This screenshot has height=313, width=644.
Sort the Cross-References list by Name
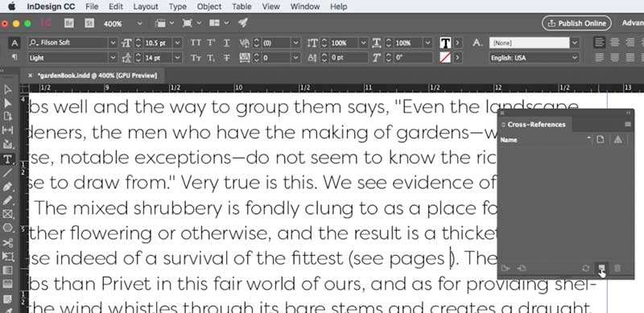click(509, 140)
